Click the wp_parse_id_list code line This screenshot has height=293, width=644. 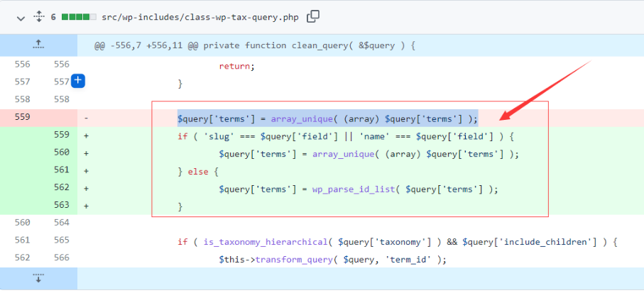[359, 189]
